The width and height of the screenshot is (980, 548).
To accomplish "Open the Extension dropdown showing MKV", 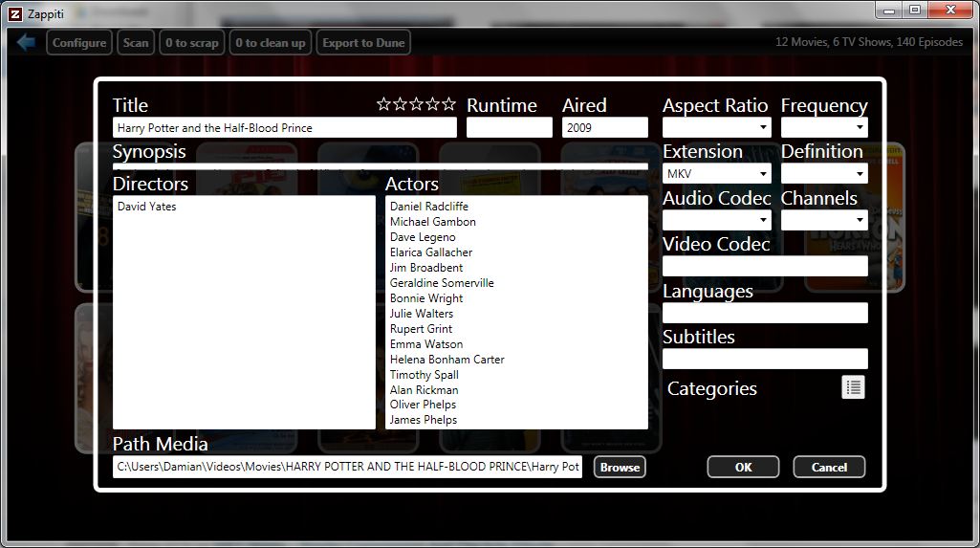I will (717, 174).
